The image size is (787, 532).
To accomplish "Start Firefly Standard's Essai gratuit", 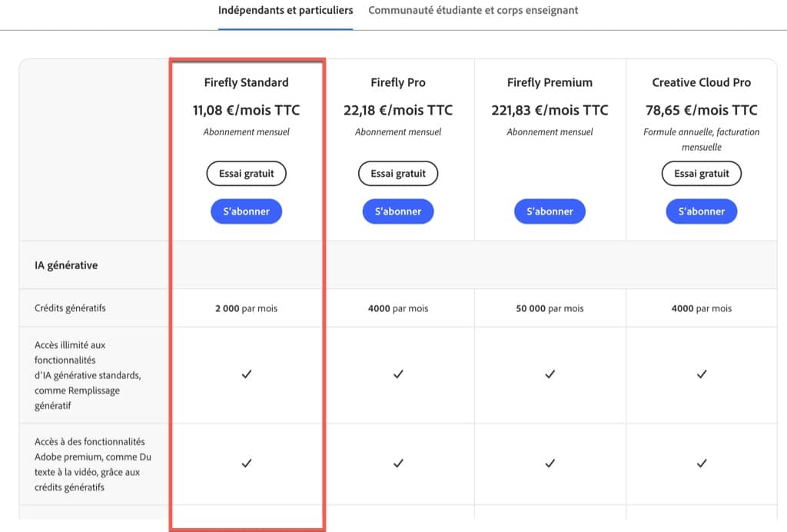I will (x=246, y=174).
